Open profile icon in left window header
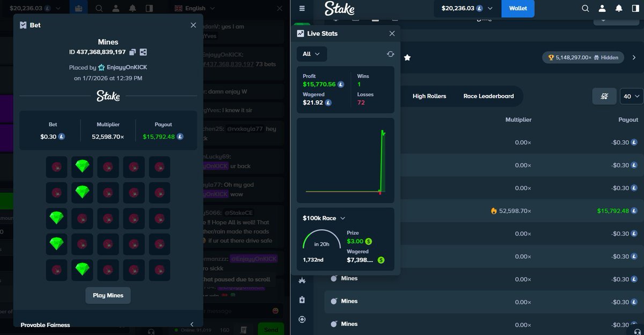 pos(115,8)
